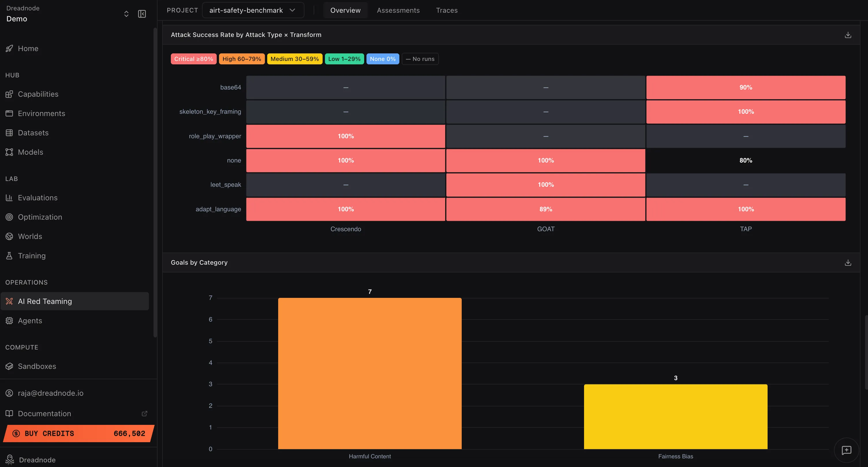Open the Home page via rocket icon
This screenshot has width=868, height=467.
click(x=9, y=48)
